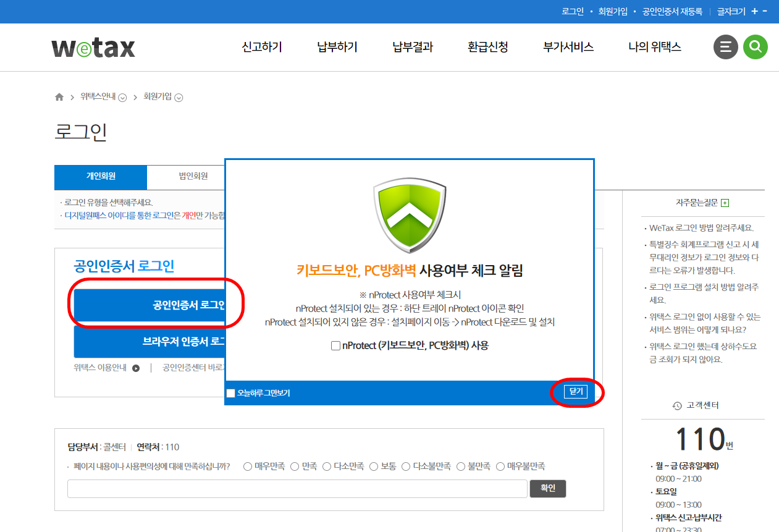Screen dimensions: 779x532
Task: Select the 매우만족 radio option
Action: tap(248, 467)
